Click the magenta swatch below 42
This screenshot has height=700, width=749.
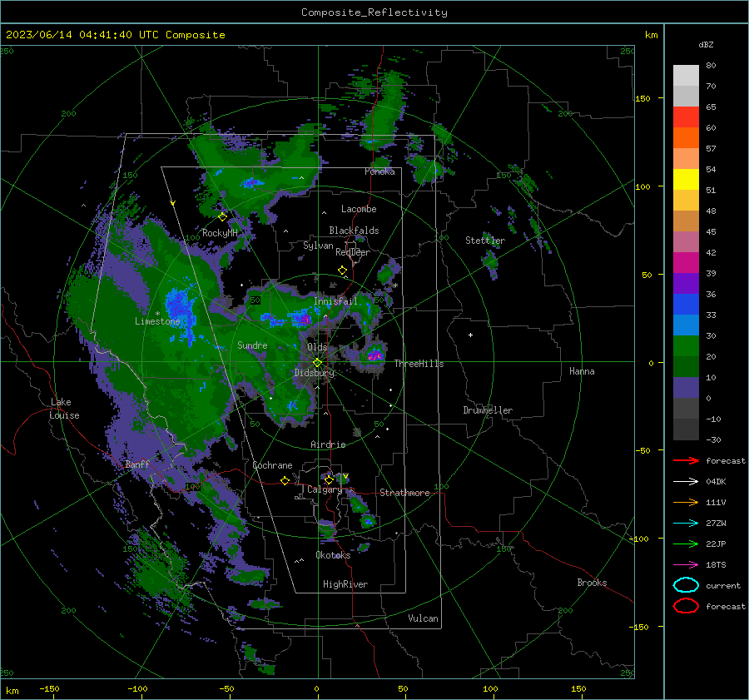point(686,262)
